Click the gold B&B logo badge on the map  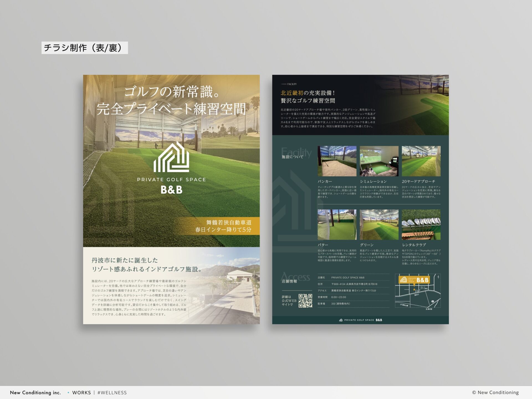coord(414,280)
